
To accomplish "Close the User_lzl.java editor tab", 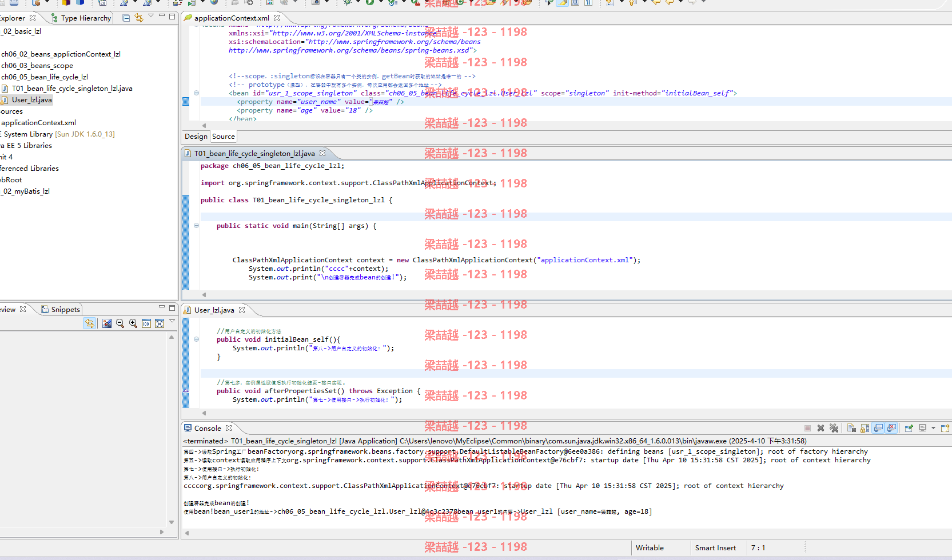I will click(x=242, y=310).
